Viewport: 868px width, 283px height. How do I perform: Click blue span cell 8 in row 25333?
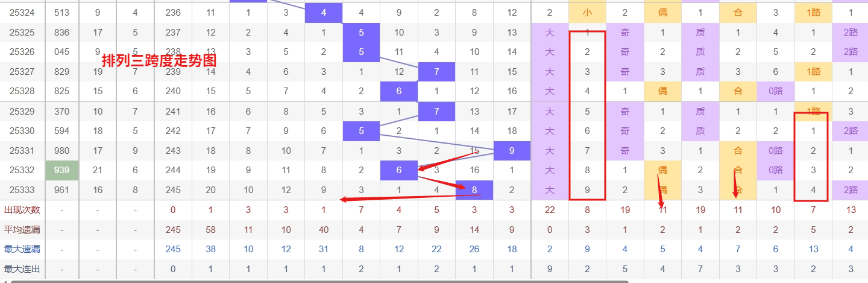[474, 190]
